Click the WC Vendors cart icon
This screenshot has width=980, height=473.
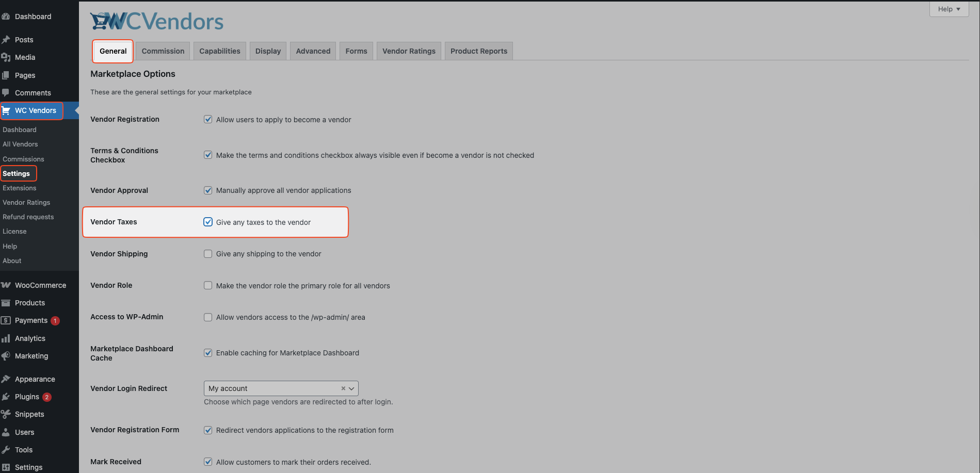pyautogui.click(x=6, y=110)
